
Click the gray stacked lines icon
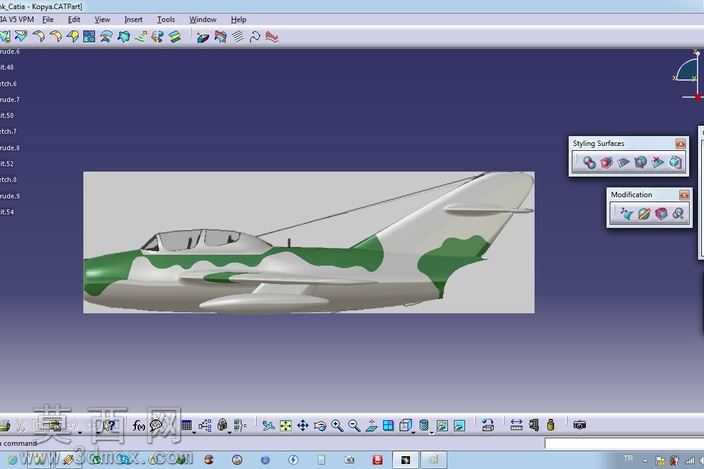(238, 37)
